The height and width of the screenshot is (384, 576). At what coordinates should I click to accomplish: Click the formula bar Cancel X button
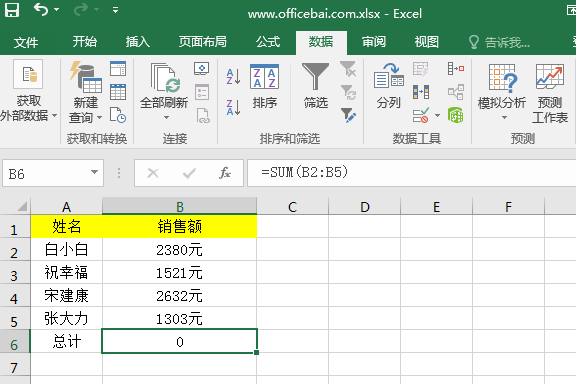coord(153,173)
